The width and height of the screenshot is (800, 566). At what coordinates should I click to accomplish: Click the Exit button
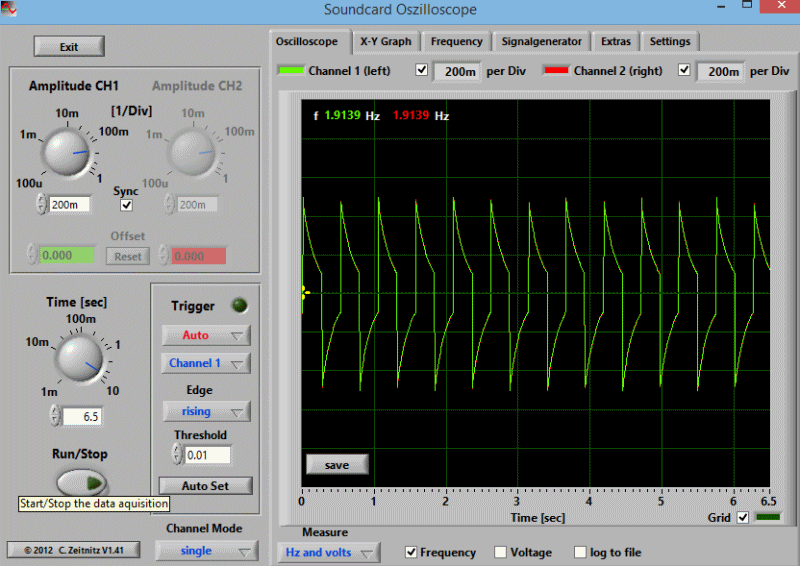click(69, 47)
